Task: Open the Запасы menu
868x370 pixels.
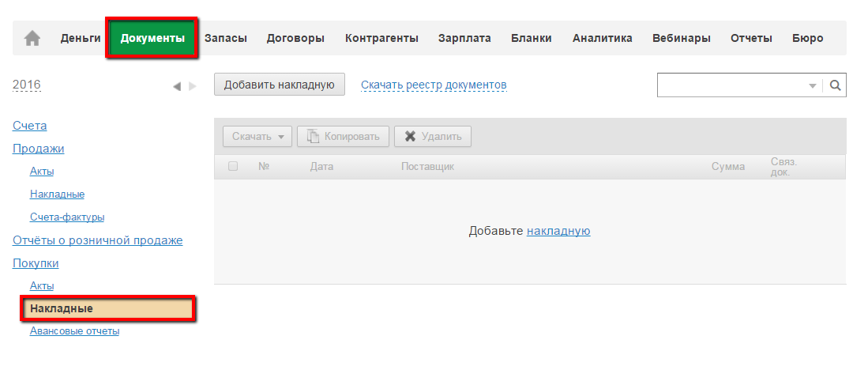Action: (226, 38)
